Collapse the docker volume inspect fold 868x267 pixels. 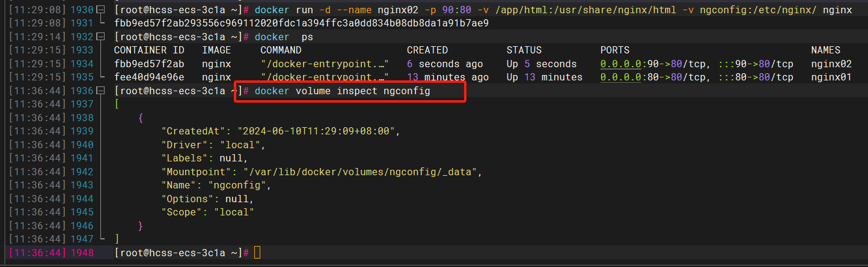(x=100, y=91)
